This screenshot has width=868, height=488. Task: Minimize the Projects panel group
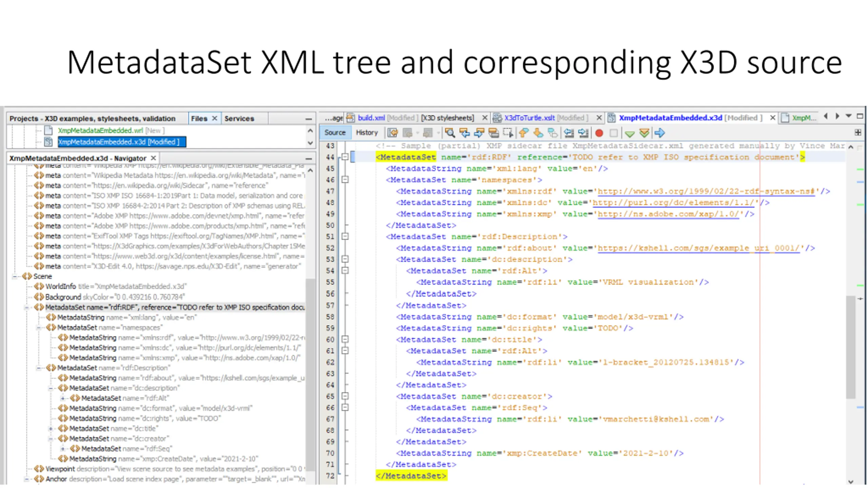pos(308,119)
